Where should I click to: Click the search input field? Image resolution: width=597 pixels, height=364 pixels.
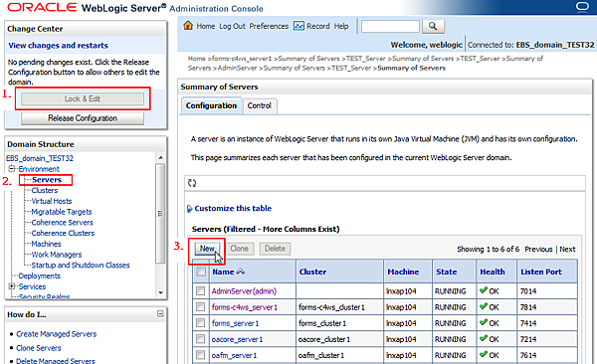[x=390, y=26]
